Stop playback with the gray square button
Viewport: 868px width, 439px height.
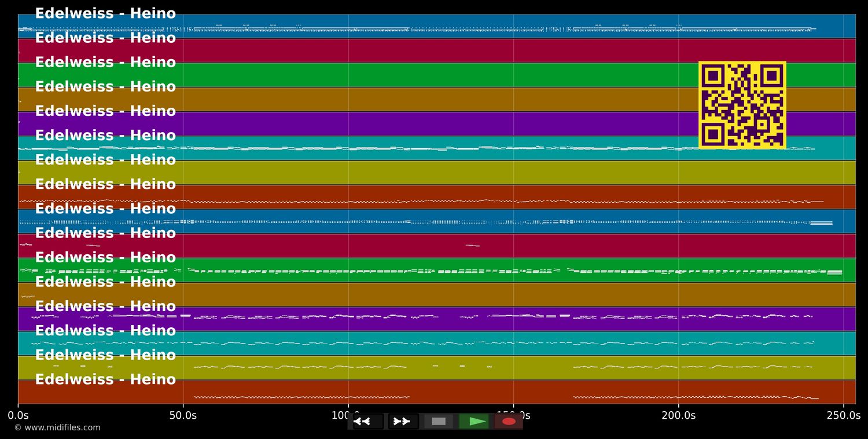(439, 421)
